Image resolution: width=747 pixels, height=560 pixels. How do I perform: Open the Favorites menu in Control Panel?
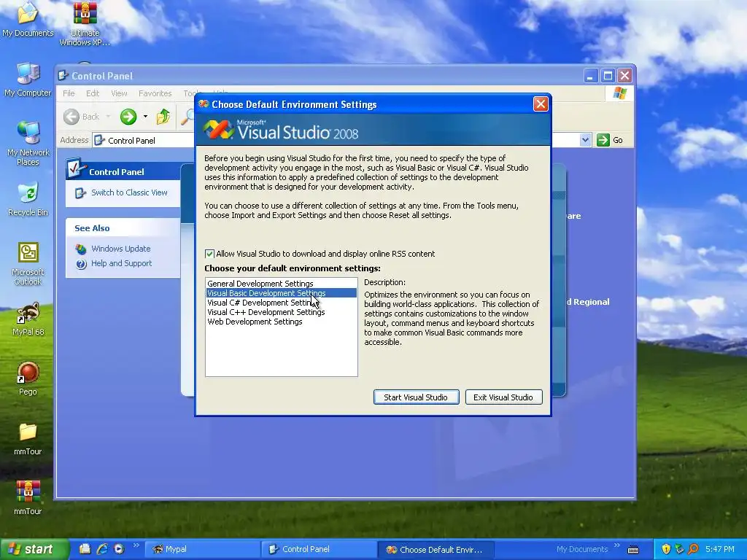coord(155,93)
